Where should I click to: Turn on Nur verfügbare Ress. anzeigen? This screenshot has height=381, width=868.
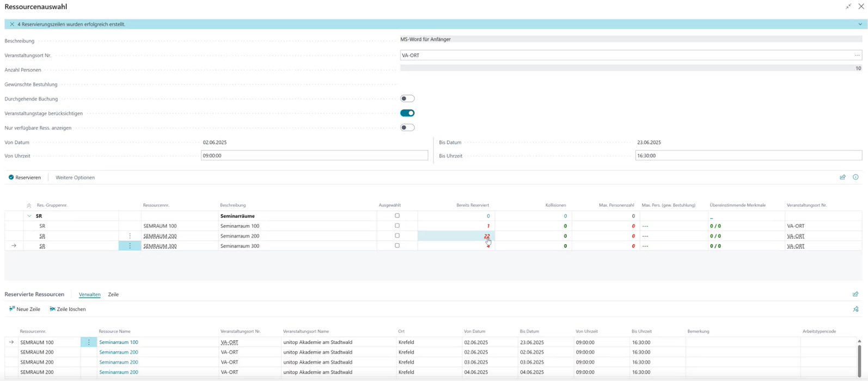tap(407, 128)
